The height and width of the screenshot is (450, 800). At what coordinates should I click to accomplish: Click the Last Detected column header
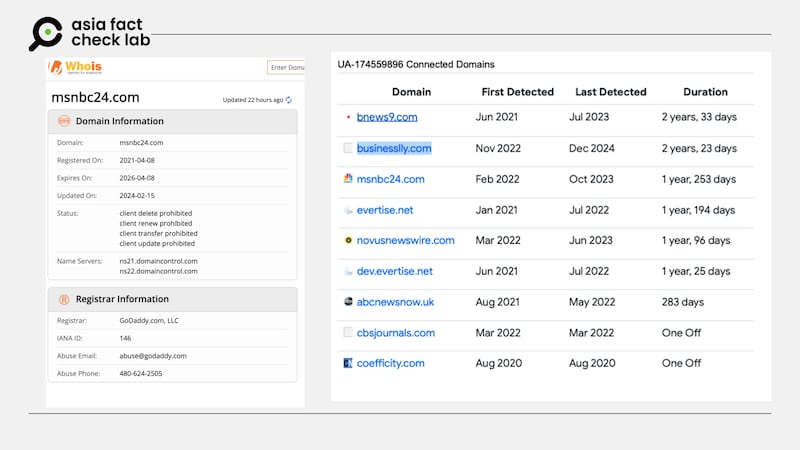611,92
